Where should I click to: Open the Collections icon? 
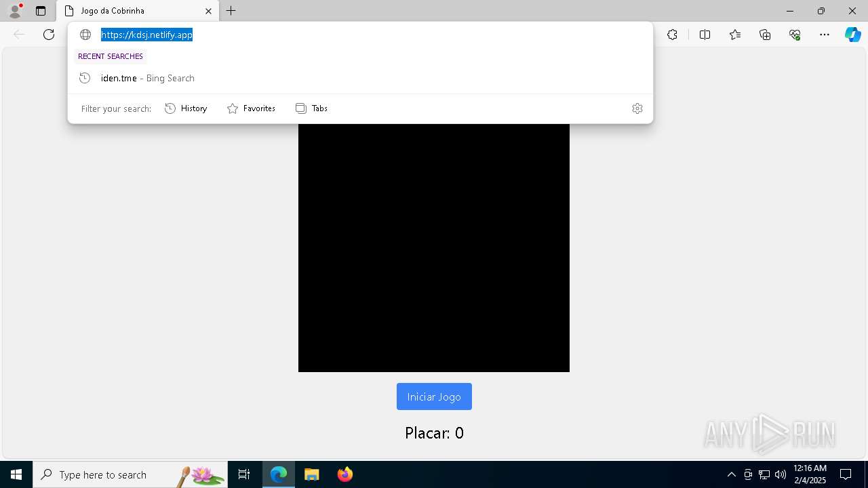click(x=765, y=35)
